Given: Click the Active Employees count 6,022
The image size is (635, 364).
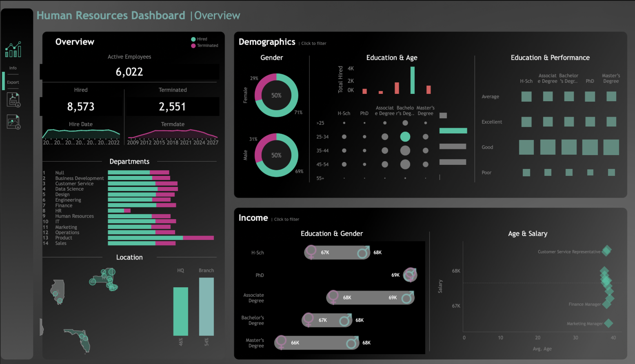Looking at the screenshot, I should [x=129, y=72].
